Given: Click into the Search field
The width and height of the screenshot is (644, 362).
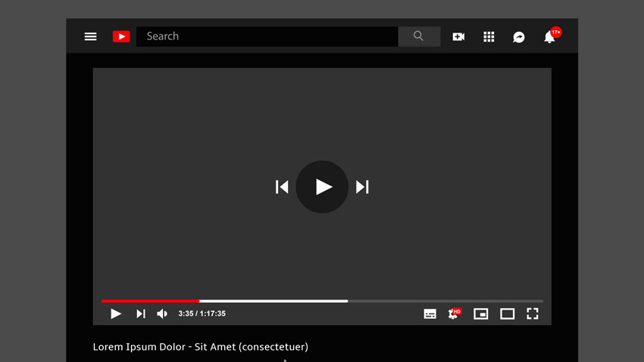Looking at the screenshot, I should (267, 36).
